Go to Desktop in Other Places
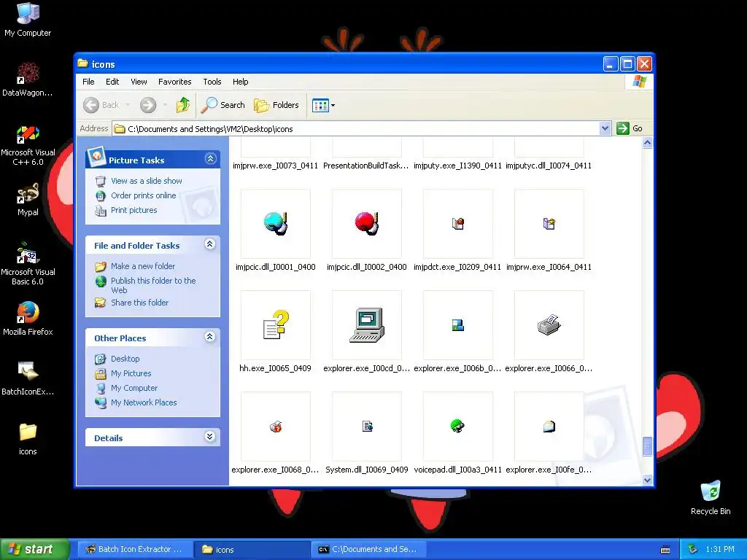 125,359
